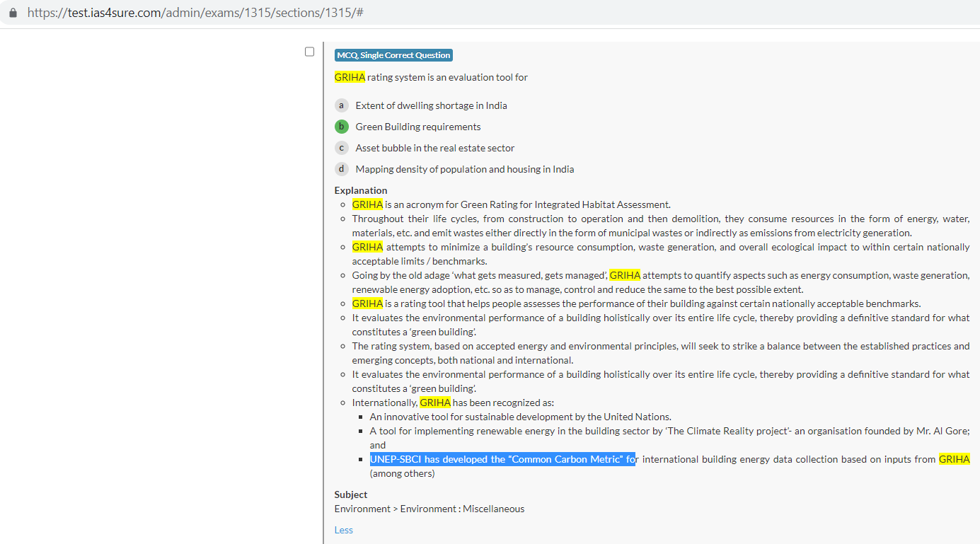980x544 pixels.
Task: Choose the option c circle marker
Action: [x=342, y=148]
